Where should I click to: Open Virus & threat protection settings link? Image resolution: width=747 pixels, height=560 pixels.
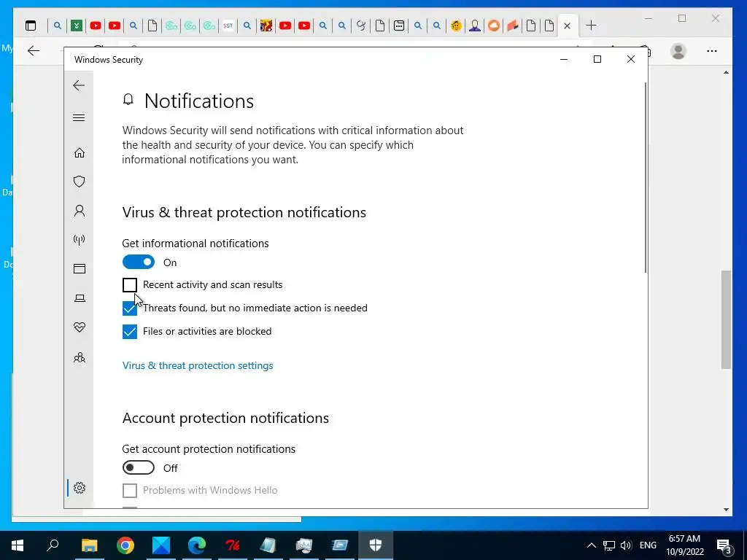[x=198, y=365]
